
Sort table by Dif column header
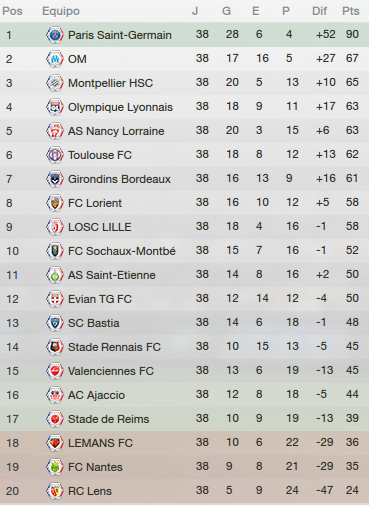(319, 11)
